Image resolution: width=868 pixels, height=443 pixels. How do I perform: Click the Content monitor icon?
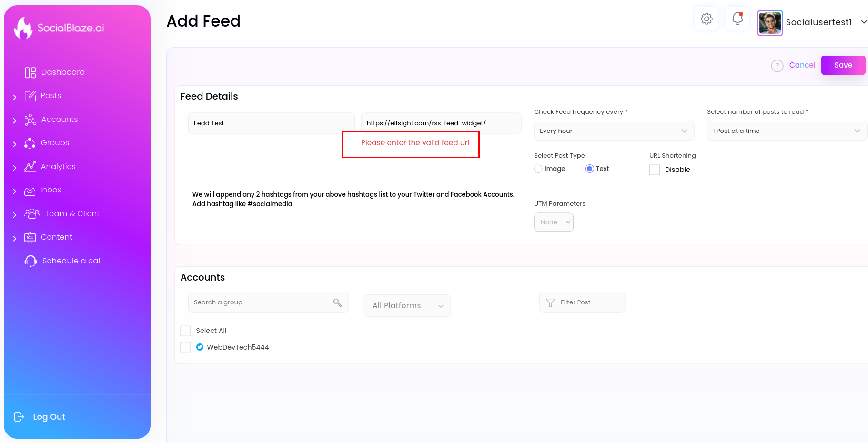30,237
